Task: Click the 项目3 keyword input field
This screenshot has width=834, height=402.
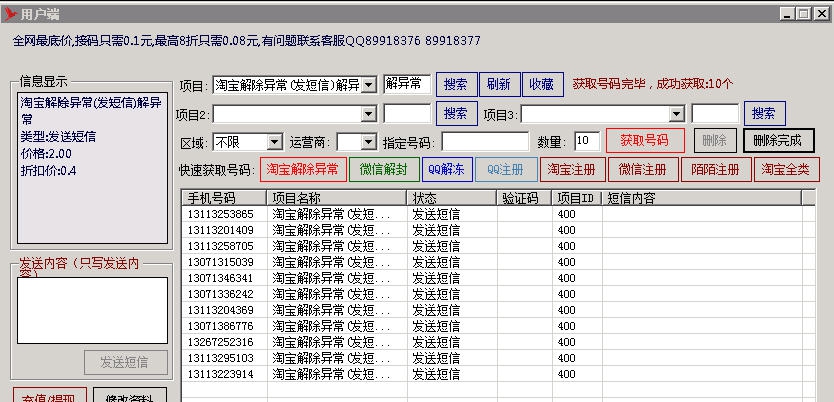Action: (x=715, y=114)
